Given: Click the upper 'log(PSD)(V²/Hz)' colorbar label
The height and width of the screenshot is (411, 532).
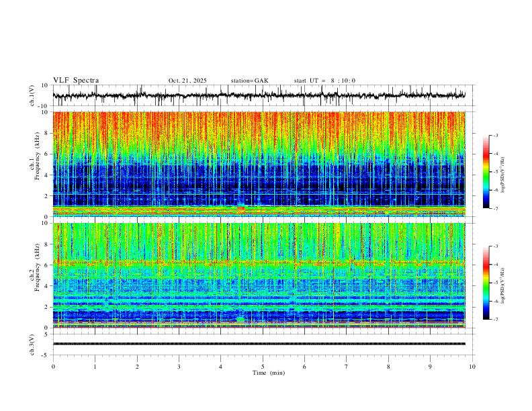Looking at the screenshot, I should click(x=502, y=175).
